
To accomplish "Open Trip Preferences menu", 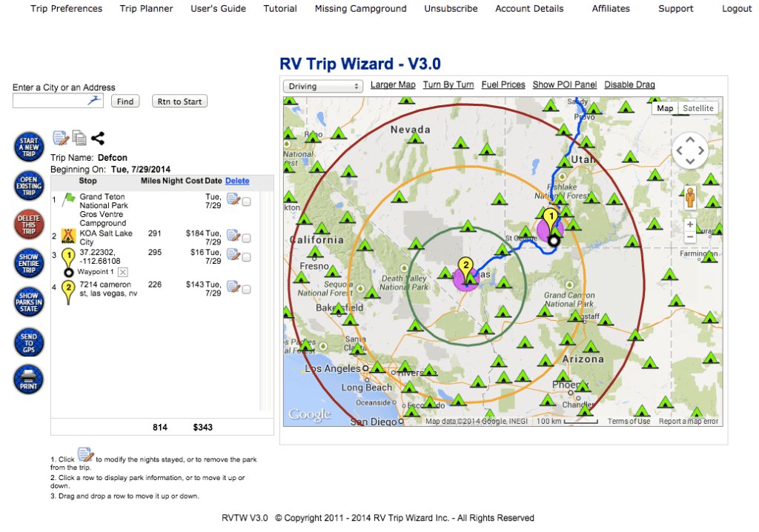I will pos(66,9).
